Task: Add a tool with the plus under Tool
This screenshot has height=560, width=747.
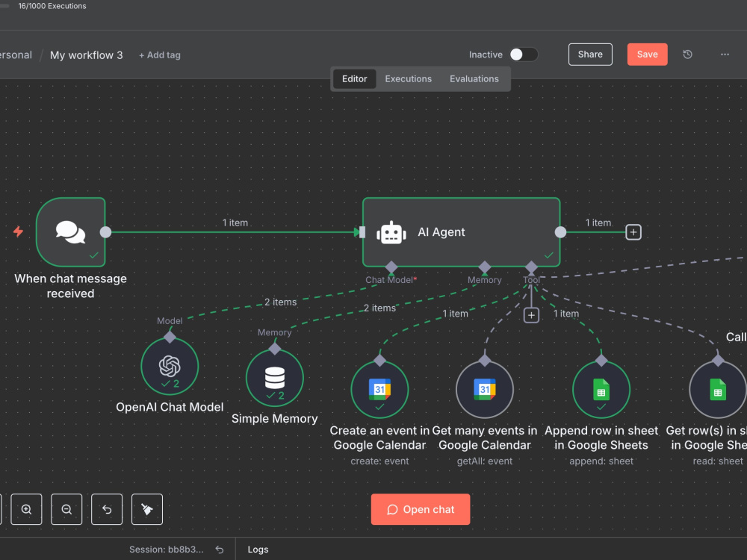Action: point(531,315)
